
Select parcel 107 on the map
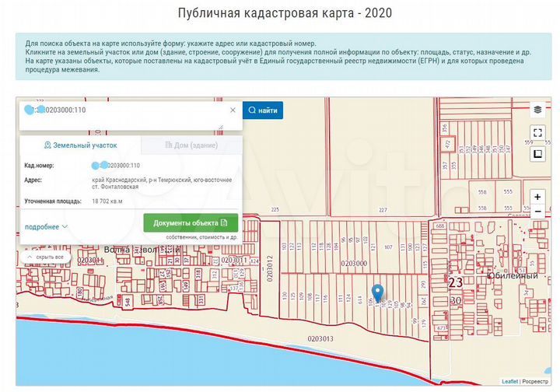[388, 247]
